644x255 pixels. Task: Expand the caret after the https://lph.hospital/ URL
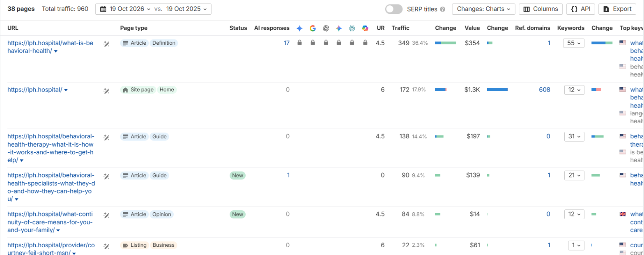[x=66, y=90]
